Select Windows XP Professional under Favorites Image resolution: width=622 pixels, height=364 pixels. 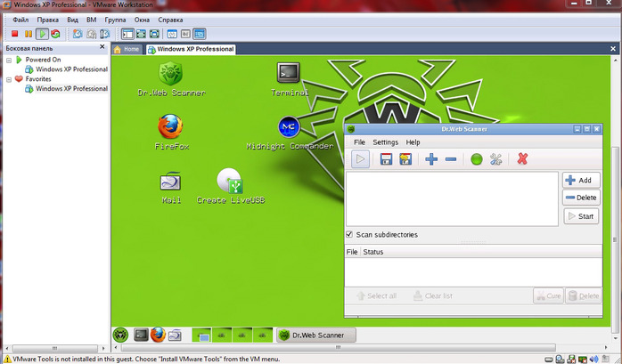(66, 89)
